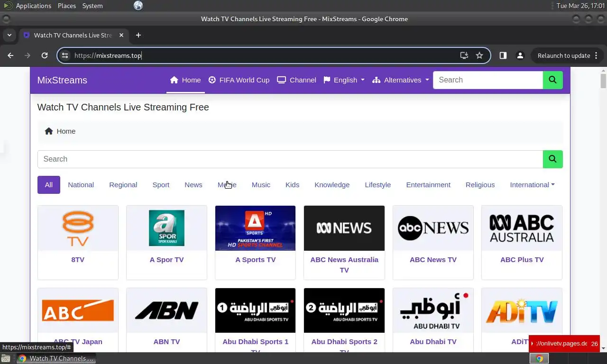Close the MixStreams browser tab
The width and height of the screenshot is (607, 364).
tap(121, 35)
